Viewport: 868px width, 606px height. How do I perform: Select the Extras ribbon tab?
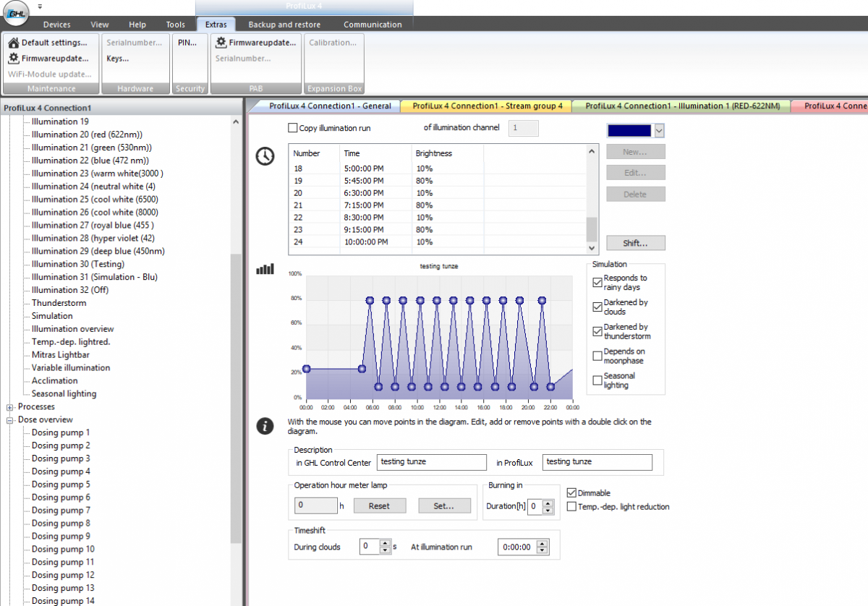pyautogui.click(x=216, y=25)
